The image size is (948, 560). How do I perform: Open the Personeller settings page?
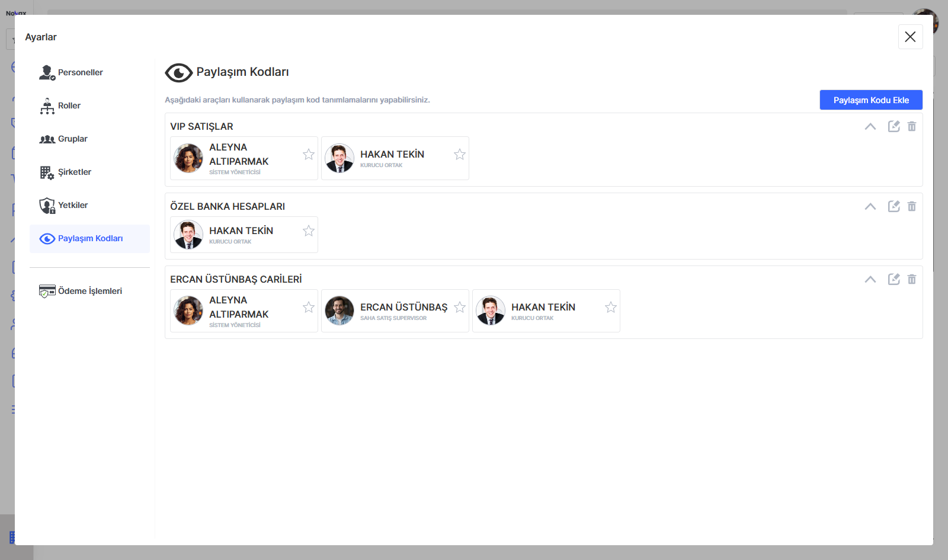80,72
